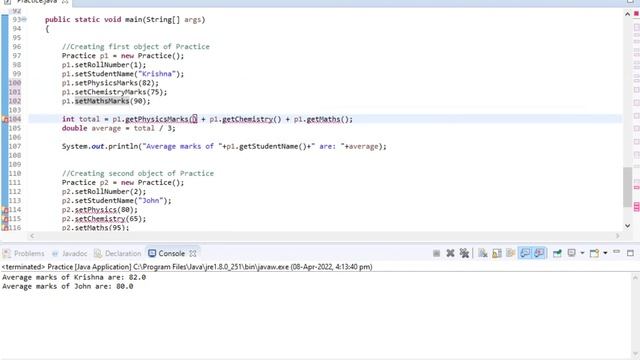Click the comment "Creating second object of Practice"
This screenshot has width=640, height=360.
coord(138,173)
